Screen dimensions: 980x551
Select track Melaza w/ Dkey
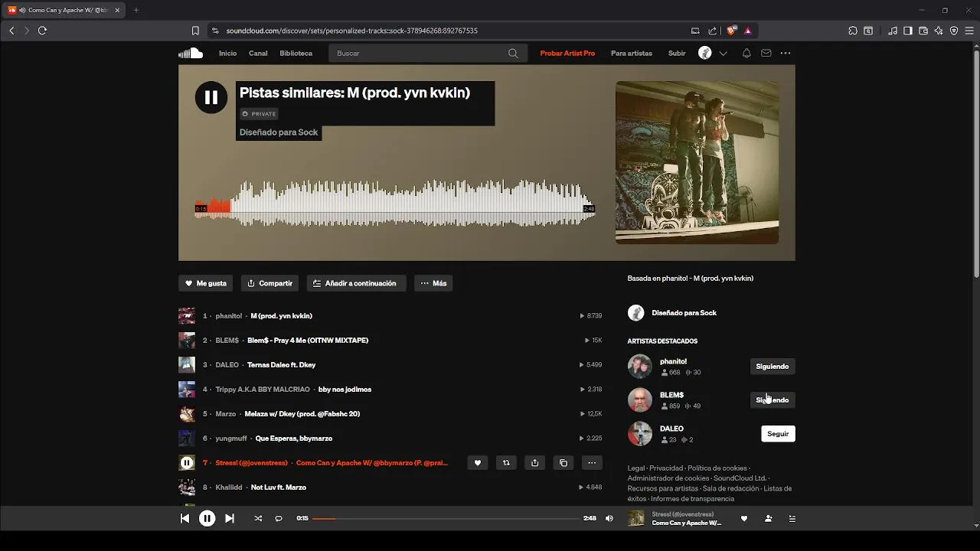pos(302,414)
